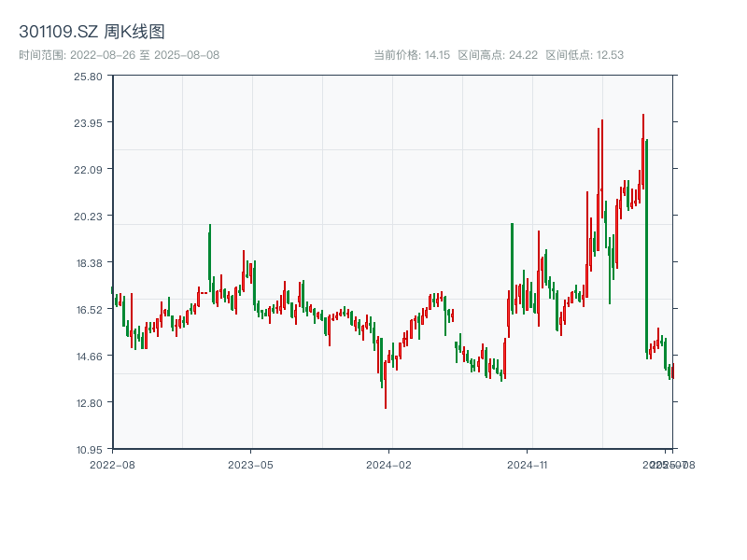Click the y-axis value 25.80
747x560 pixels.
pos(88,77)
